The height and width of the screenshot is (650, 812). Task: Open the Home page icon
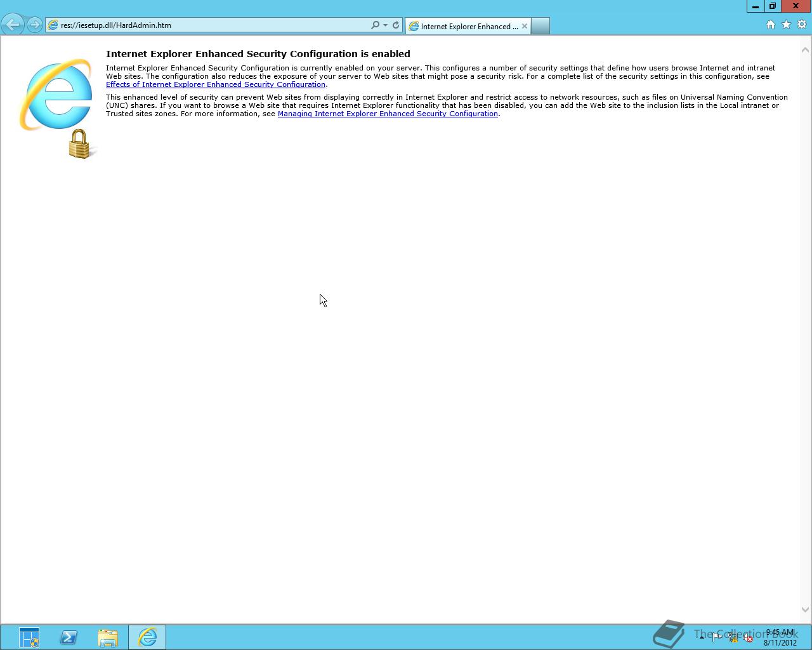coord(771,25)
